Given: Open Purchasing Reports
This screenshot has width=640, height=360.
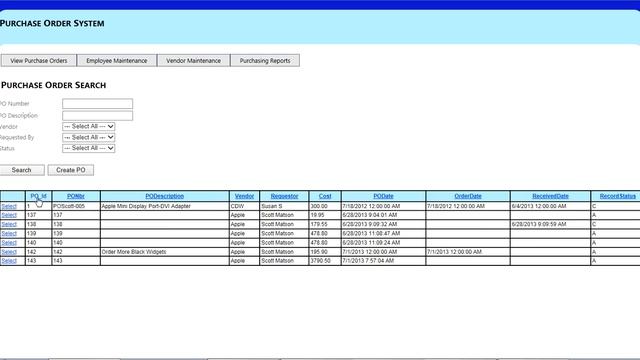Looking at the screenshot, I should point(265,60).
